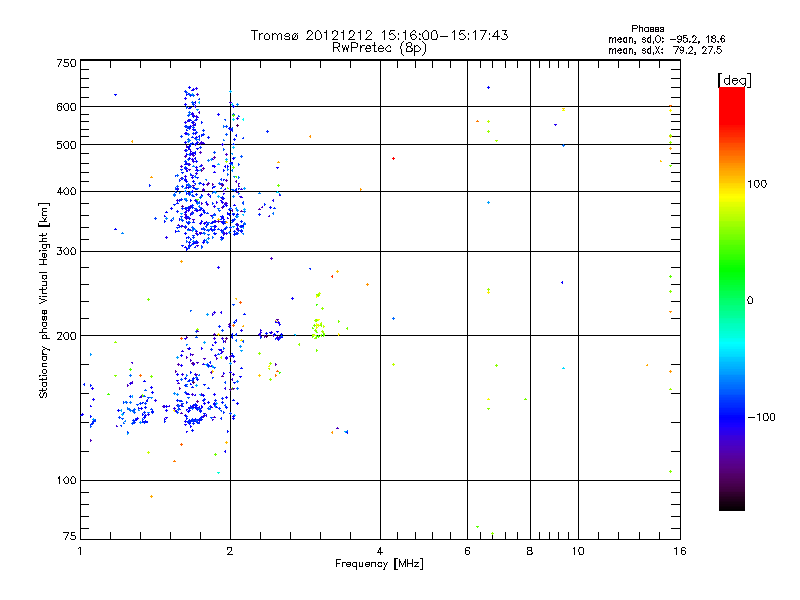Click the "[deg]" colorbar unit label
This screenshot has width=800, height=600.
click(x=734, y=80)
